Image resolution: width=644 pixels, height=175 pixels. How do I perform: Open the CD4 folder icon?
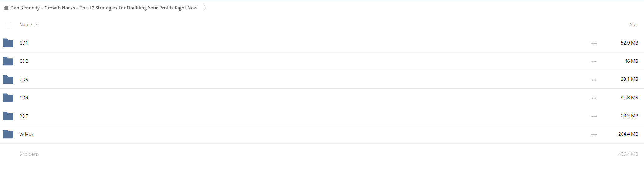[x=8, y=98]
